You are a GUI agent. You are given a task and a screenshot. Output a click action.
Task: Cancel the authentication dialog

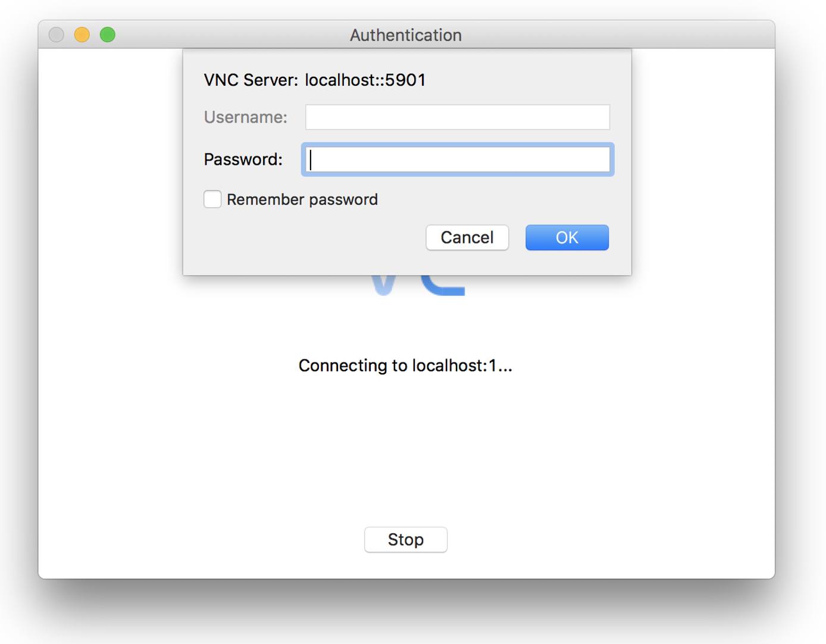click(467, 237)
